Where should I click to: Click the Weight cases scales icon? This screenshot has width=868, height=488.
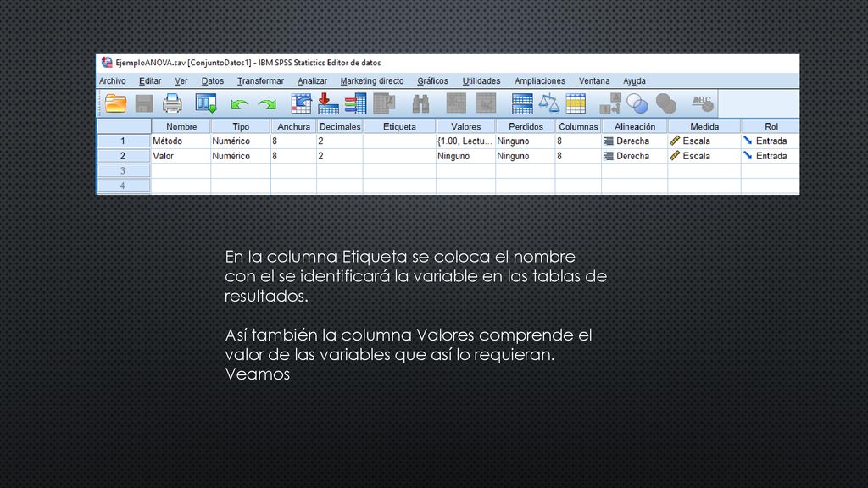(548, 103)
